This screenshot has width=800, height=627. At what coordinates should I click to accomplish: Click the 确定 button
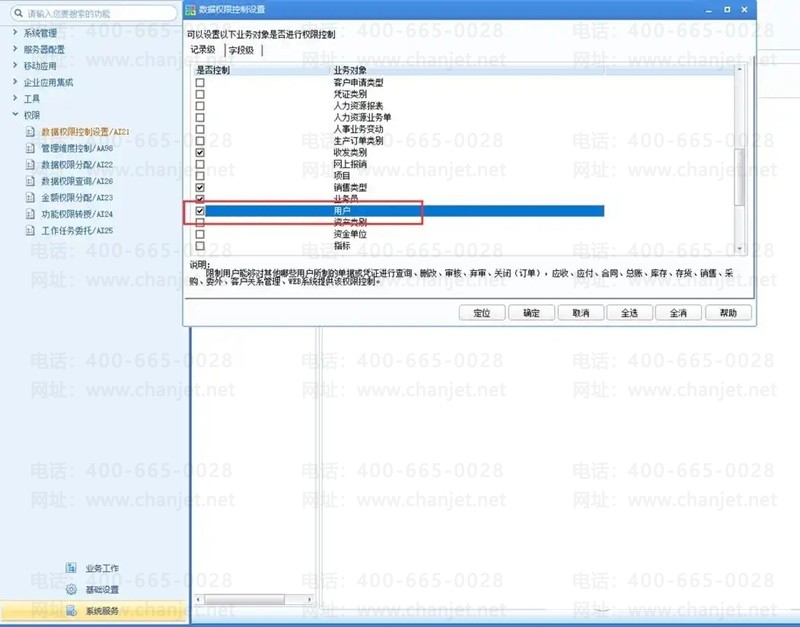click(x=531, y=313)
